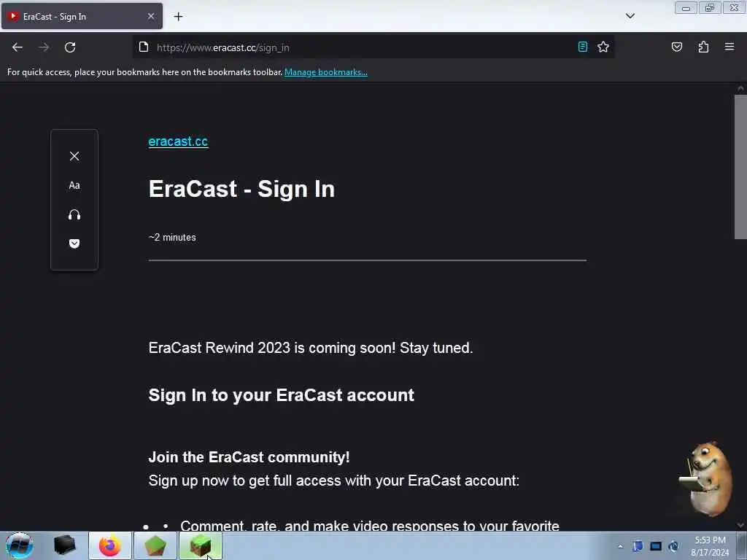Screen dimensions: 747x560
Task: Open the Minecraft grass block taskbar app
Action: click(200, 545)
